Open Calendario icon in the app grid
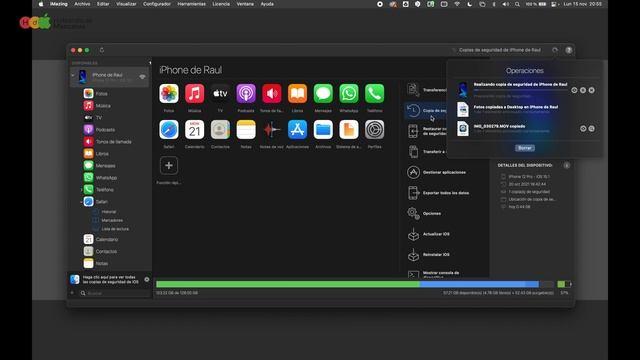 (194, 130)
